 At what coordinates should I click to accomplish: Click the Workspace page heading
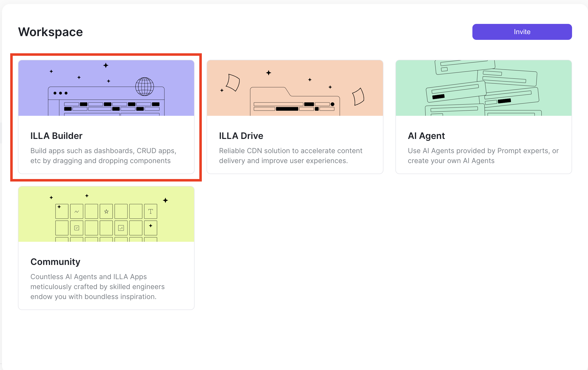pos(50,32)
